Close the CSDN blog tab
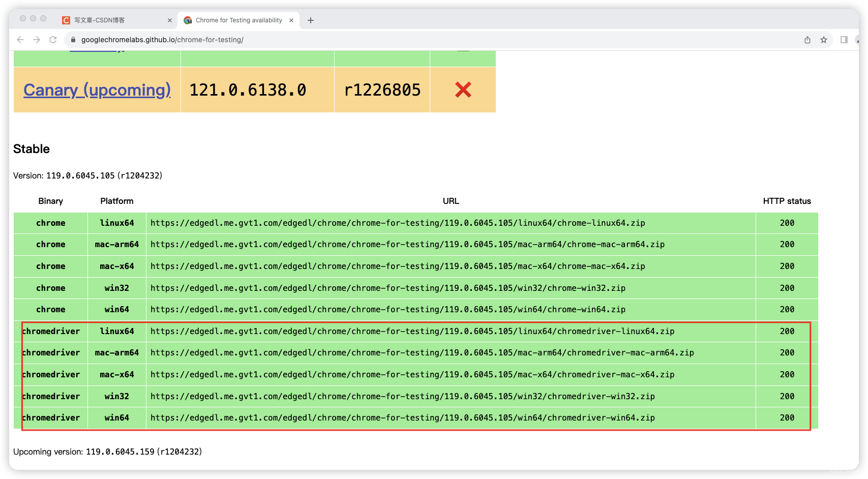The width and height of the screenshot is (868, 479). [x=170, y=20]
